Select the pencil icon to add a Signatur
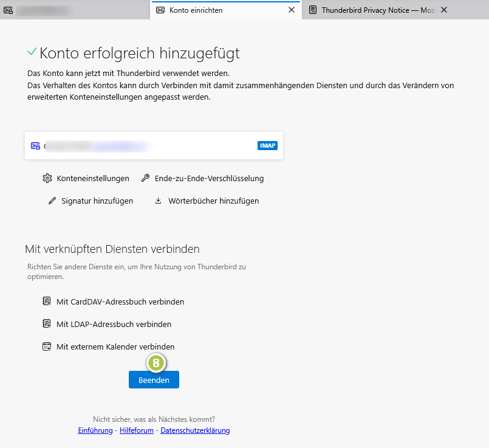 [x=52, y=201]
